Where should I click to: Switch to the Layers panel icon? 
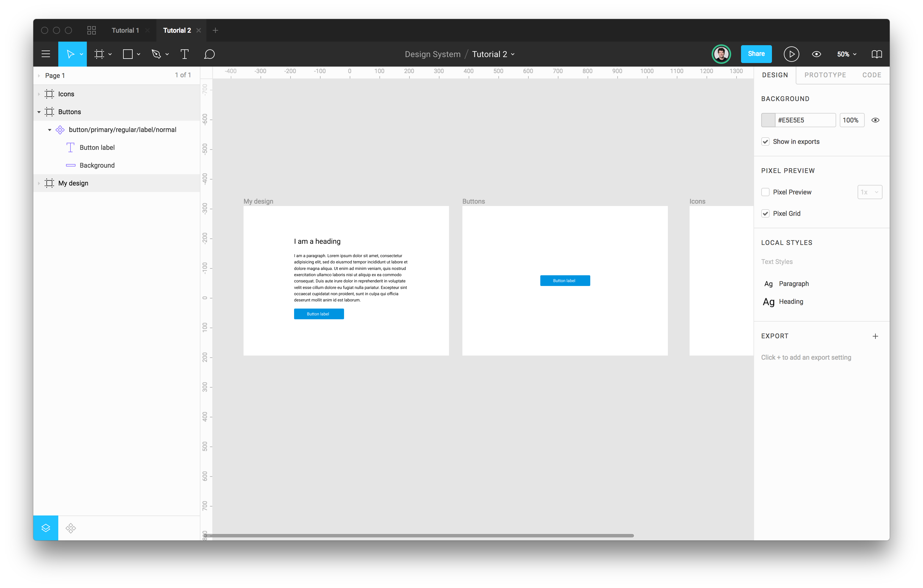click(x=45, y=528)
